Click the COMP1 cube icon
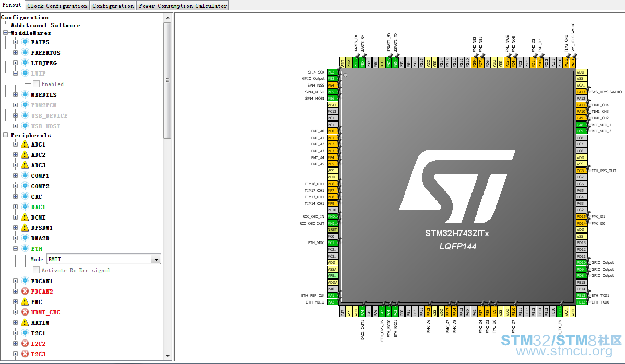Screen dimensions: 625x364 pyautogui.click(x=25, y=175)
